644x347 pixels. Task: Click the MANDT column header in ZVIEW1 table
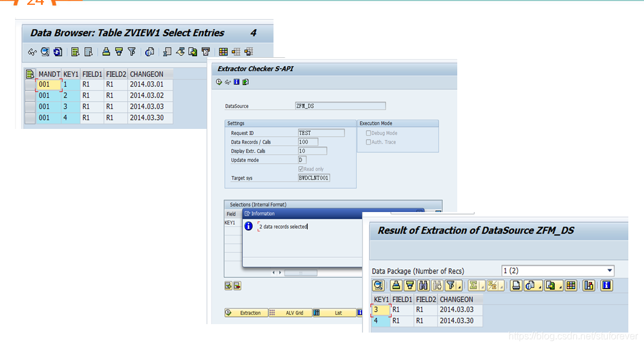(49, 74)
